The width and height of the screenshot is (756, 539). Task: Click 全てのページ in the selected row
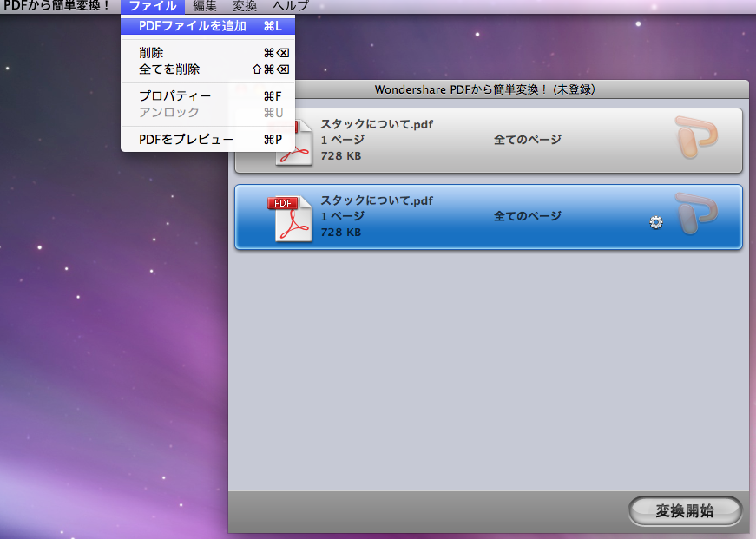pyautogui.click(x=528, y=216)
